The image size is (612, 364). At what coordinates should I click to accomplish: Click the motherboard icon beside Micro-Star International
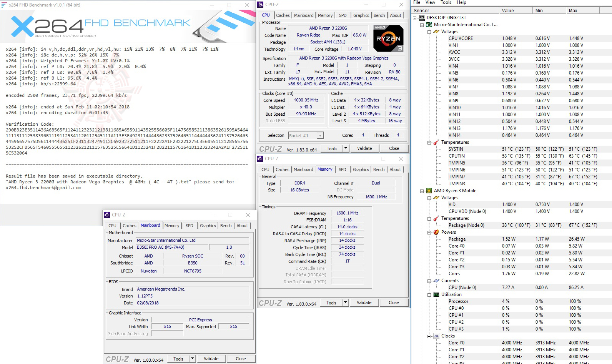(x=429, y=25)
